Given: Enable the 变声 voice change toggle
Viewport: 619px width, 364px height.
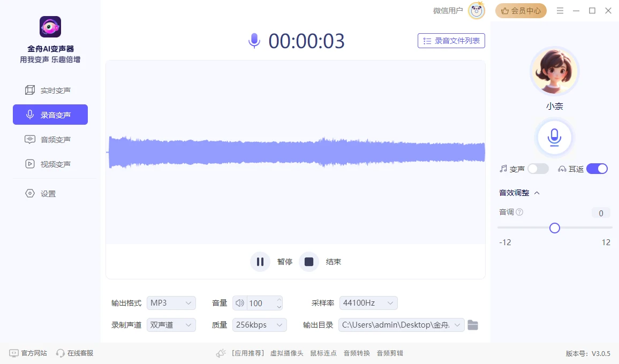Looking at the screenshot, I should pos(538,168).
